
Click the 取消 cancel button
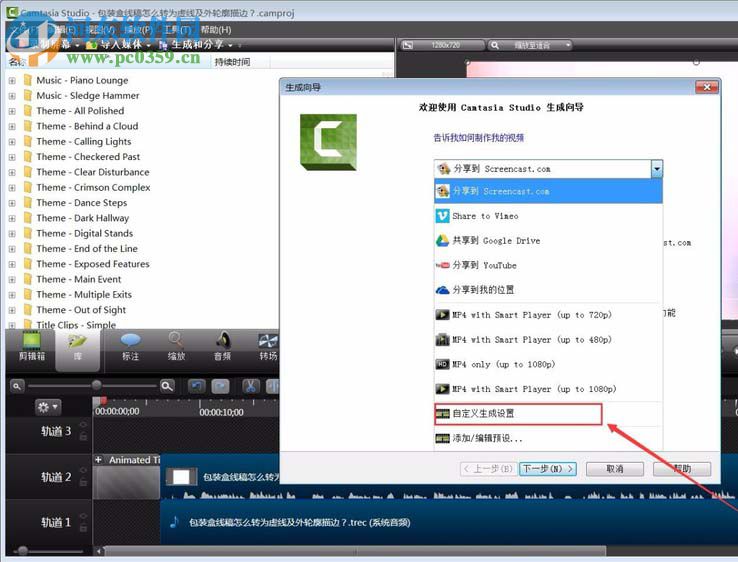615,469
